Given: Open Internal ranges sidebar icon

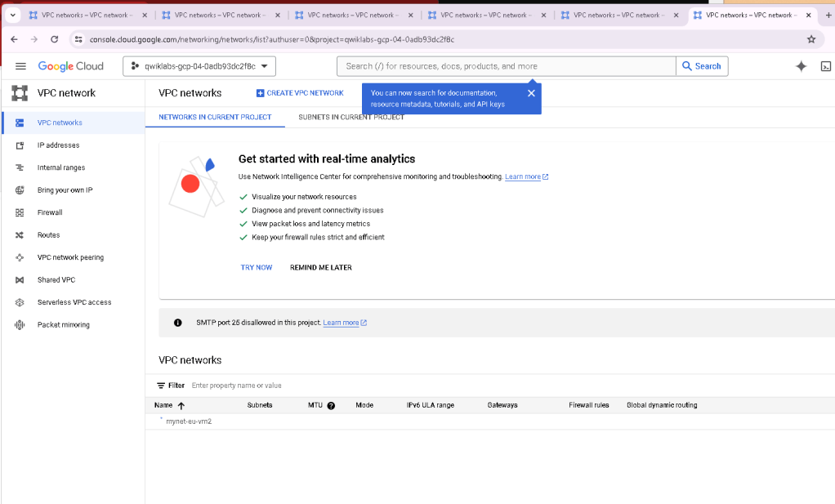Looking at the screenshot, I should [x=20, y=167].
